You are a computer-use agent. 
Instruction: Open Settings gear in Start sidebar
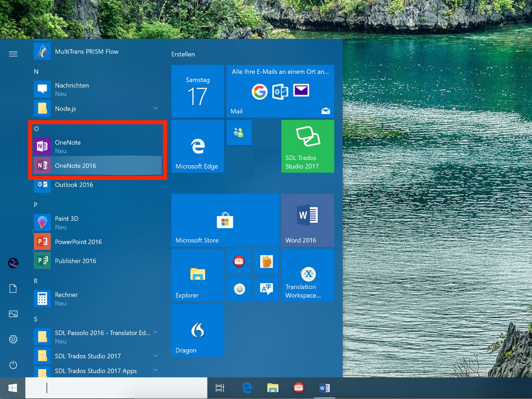(x=13, y=339)
